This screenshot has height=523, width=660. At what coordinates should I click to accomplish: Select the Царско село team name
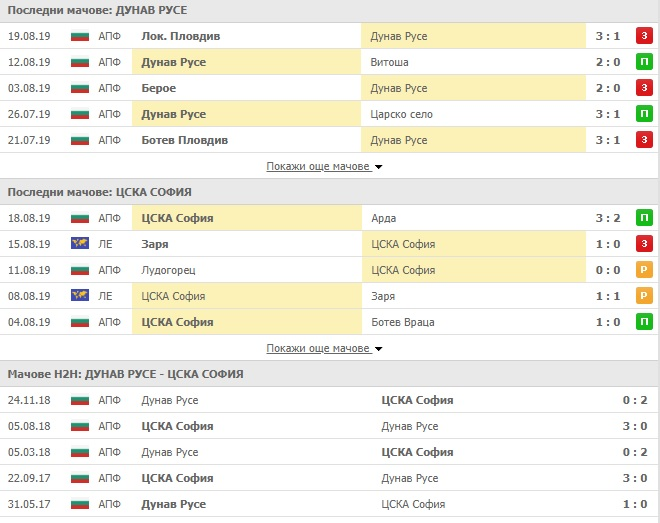point(402,114)
